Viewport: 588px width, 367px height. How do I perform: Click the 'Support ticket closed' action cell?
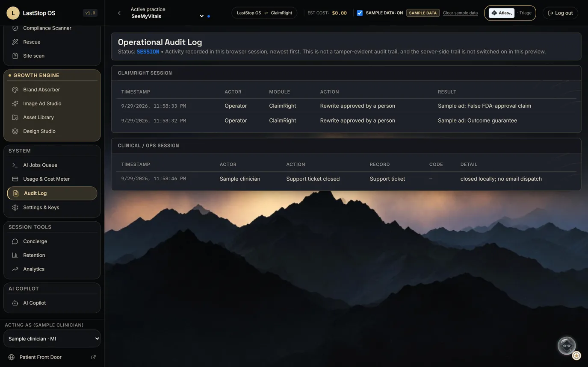point(313,179)
